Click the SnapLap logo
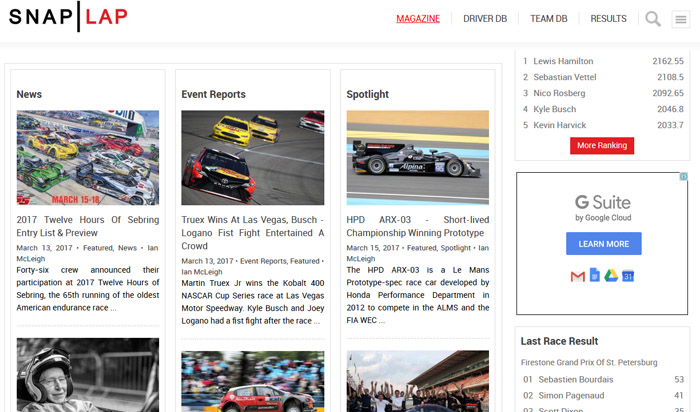Viewport: 700px width, 412px height. click(x=68, y=17)
